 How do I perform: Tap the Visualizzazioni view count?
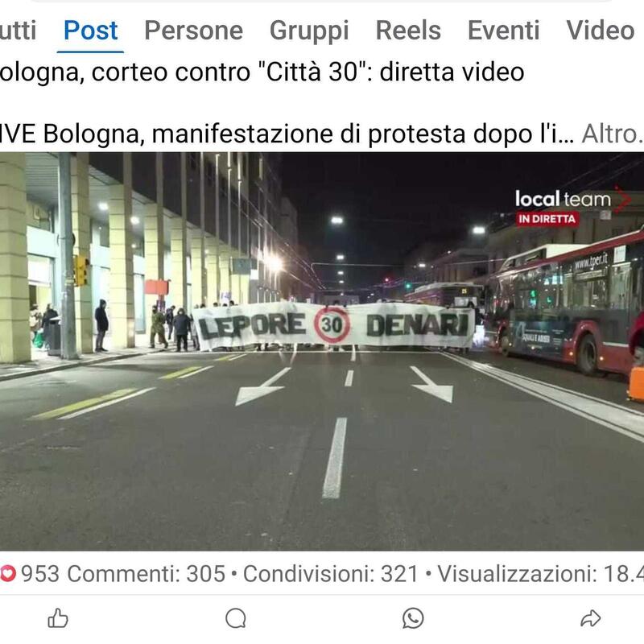(540, 573)
